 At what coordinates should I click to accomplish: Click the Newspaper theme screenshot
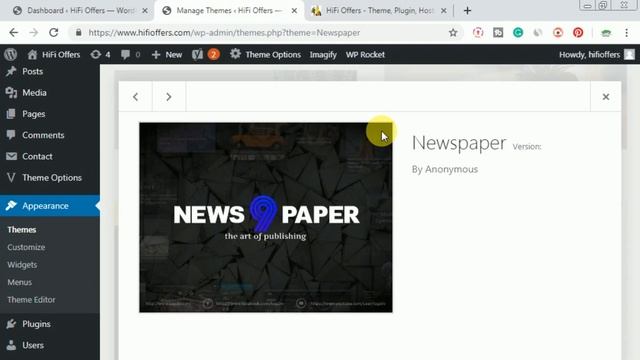[x=266, y=218]
